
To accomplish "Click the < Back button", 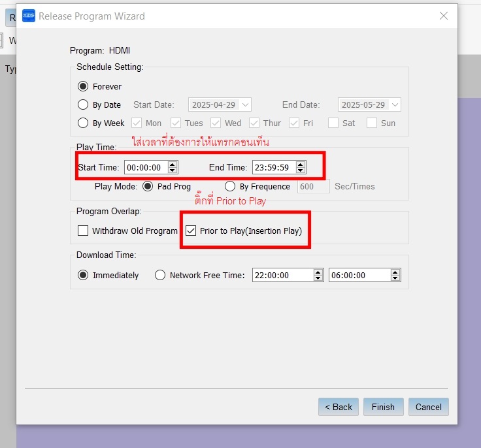I will [x=339, y=407].
